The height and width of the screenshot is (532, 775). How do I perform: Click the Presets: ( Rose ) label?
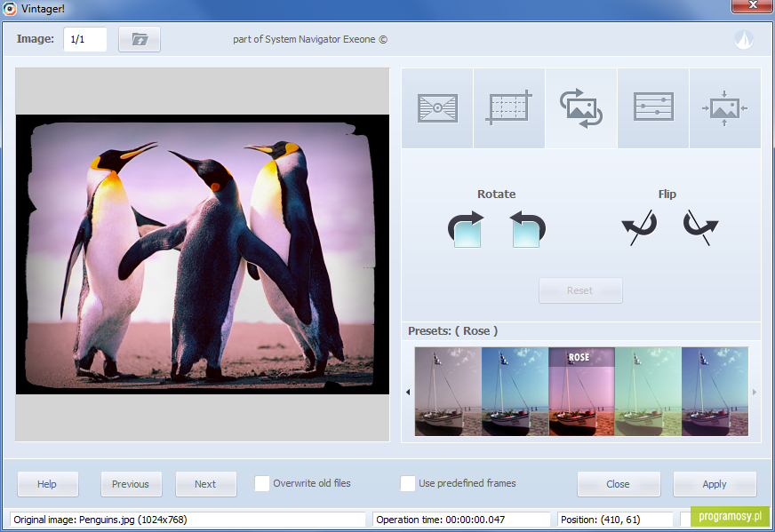pyautogui.click(x=452, y=331)
